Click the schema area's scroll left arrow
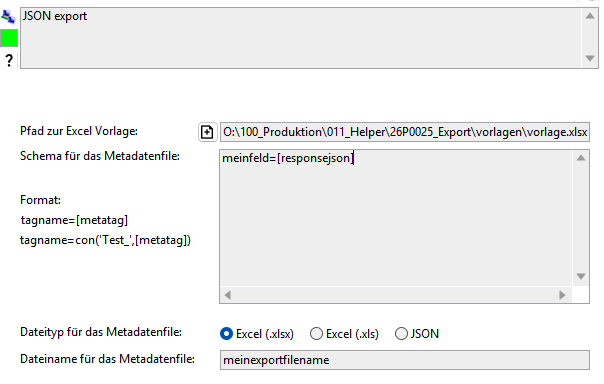The image size is (604, 384). point(228,295)
